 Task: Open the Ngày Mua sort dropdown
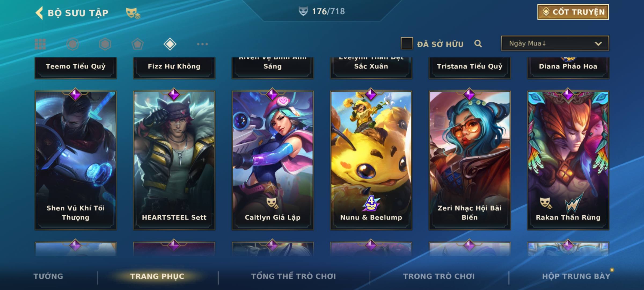coord(555,43)
